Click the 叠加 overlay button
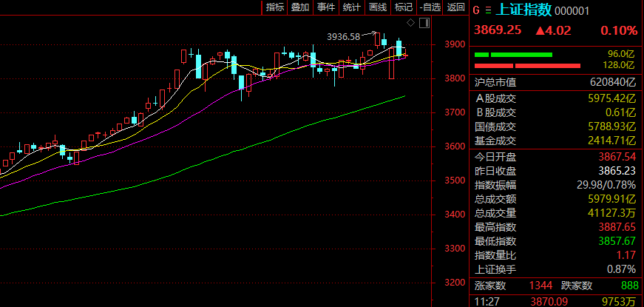The width and height of the screenshot is (644, 307). 300,7
